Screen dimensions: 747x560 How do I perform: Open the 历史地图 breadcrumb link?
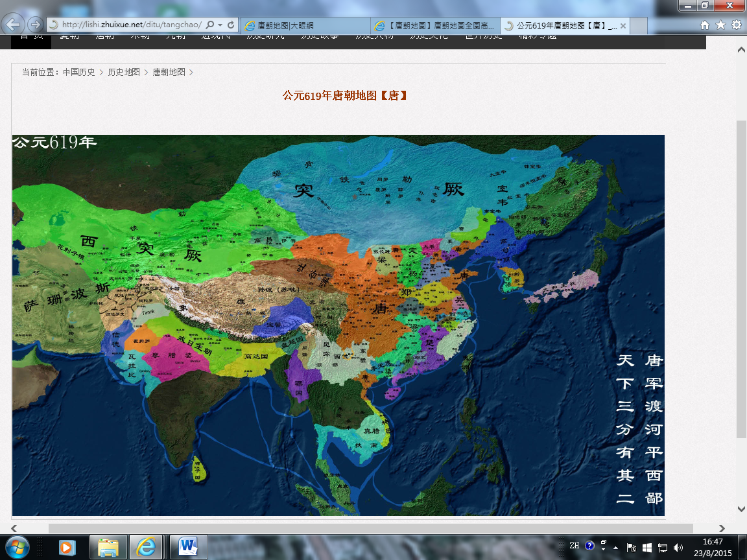(124, 72)
